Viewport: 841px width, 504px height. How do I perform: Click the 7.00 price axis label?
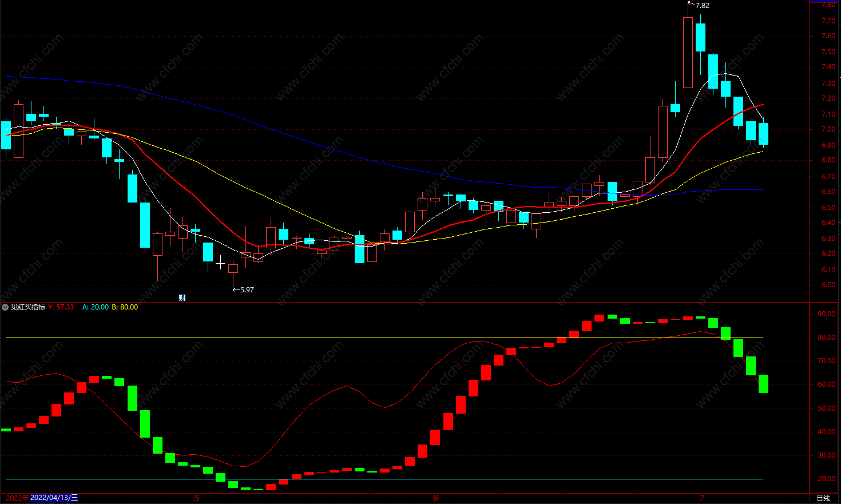[828, 130]
